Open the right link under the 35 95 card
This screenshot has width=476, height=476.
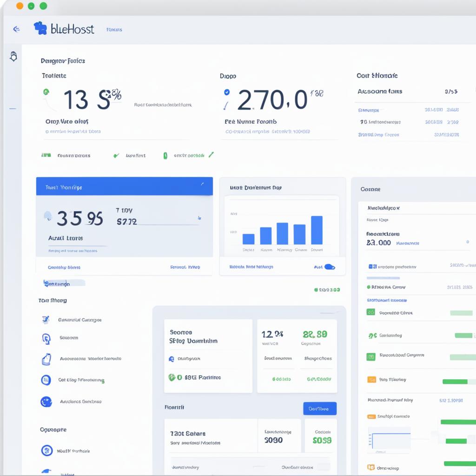click(x=185, y=267)
